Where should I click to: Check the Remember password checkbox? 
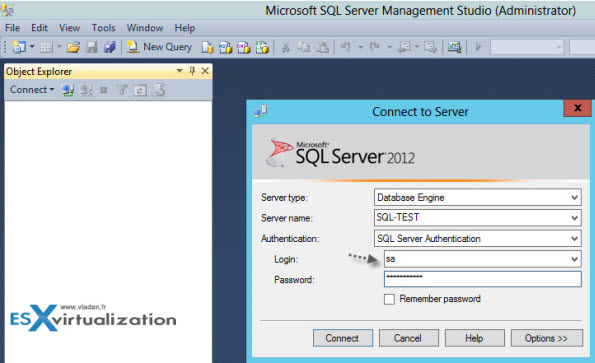(389, 299)
